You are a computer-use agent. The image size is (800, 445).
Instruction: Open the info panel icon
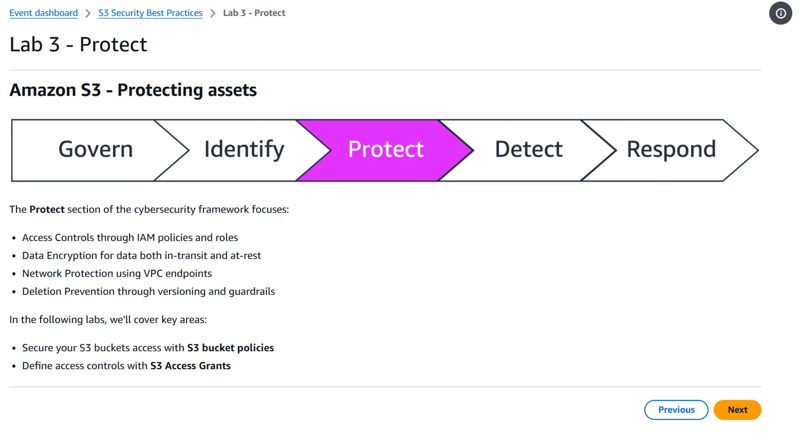(x=780, y=13)
